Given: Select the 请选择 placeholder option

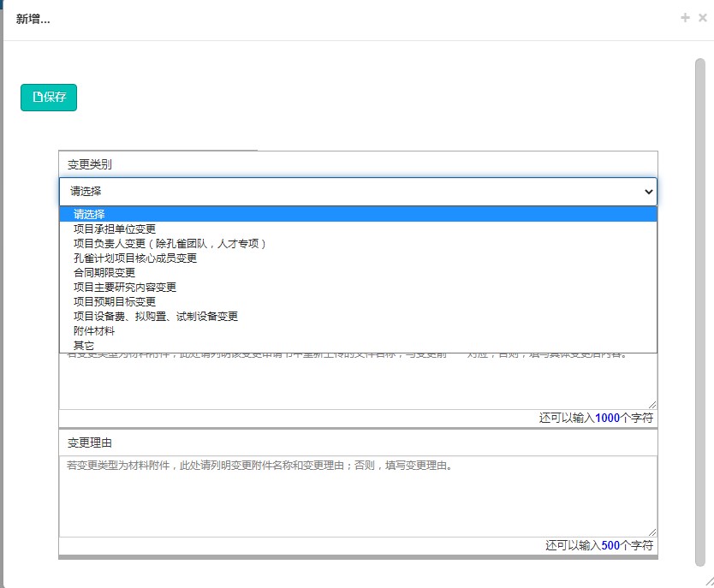Looking at the screenshot, I should click(x=89, y=214).
